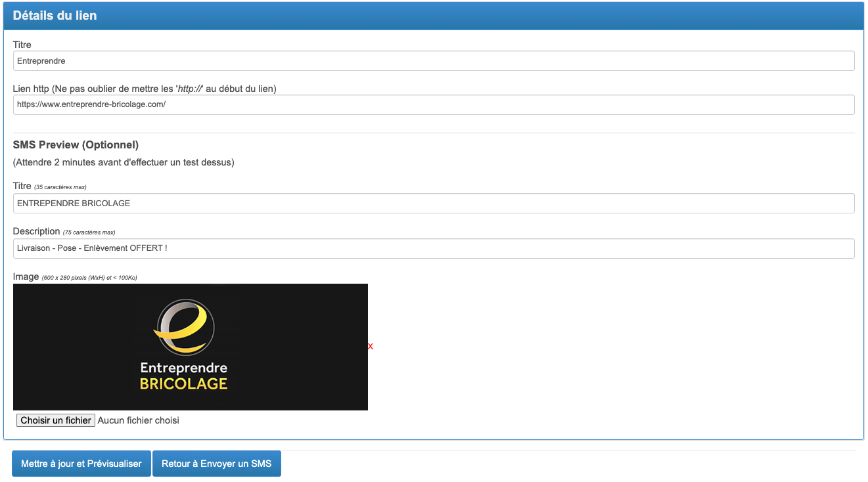The image size is (868, 482).
Task: Click the 'Titre' label with 35 caractères max
Action: pyautogui.click(x=50, y=186)
